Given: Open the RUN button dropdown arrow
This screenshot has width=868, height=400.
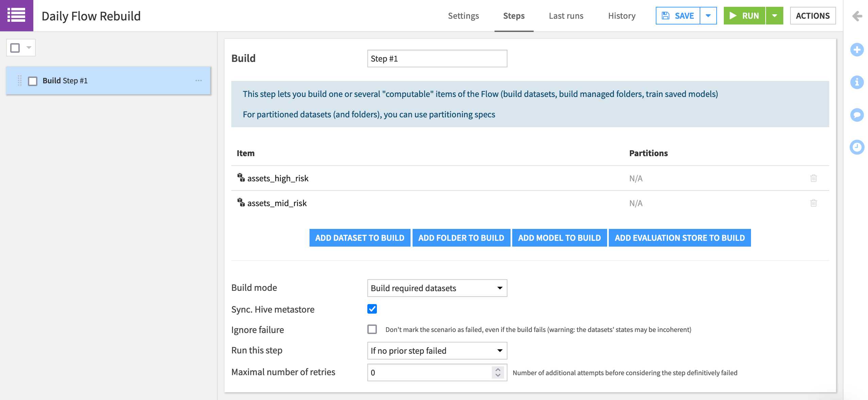Looking at the screenshot, I should [774, 16].
